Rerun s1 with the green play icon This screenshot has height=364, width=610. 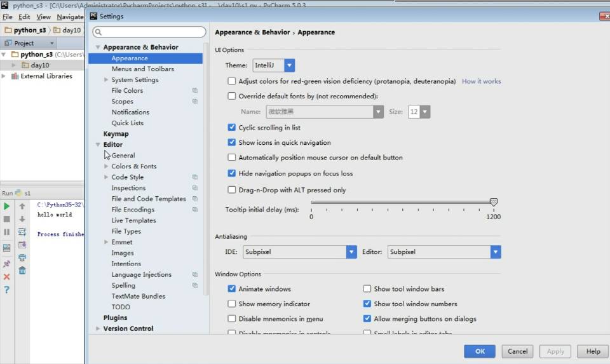(6, 206)
